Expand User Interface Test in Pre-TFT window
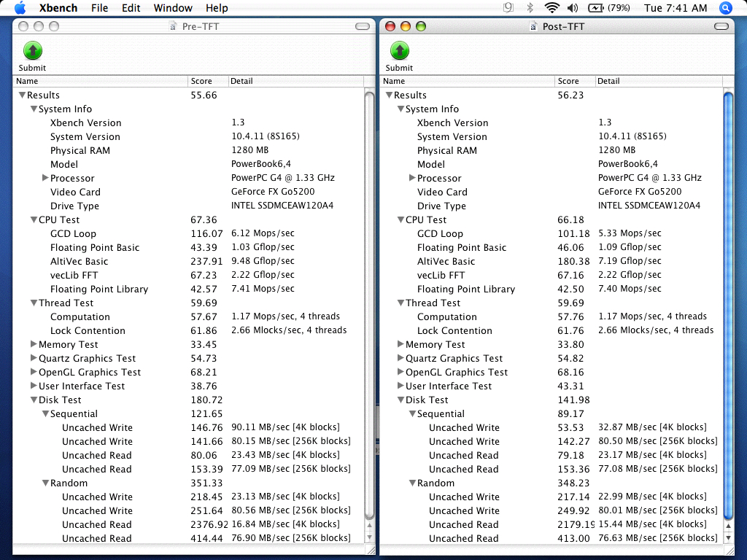Screen dimensions: 747x560 (x=34, y=385)
